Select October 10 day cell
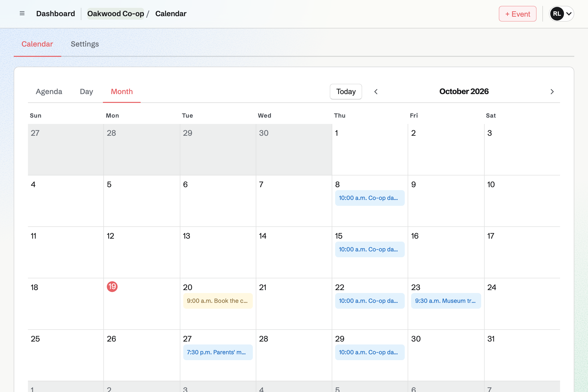Viewport: 588px width, 392px height. [x=522, y=201]
